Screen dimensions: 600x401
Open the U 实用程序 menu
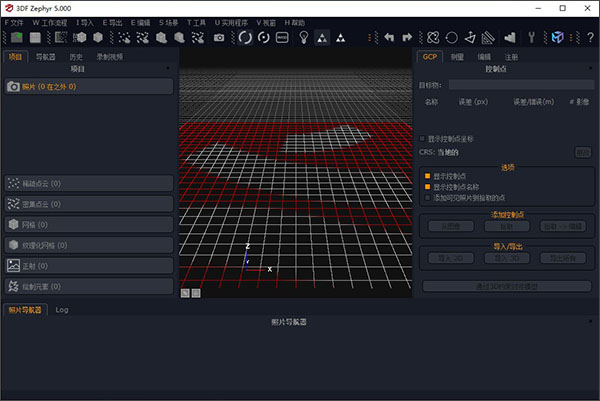[231, 23]
